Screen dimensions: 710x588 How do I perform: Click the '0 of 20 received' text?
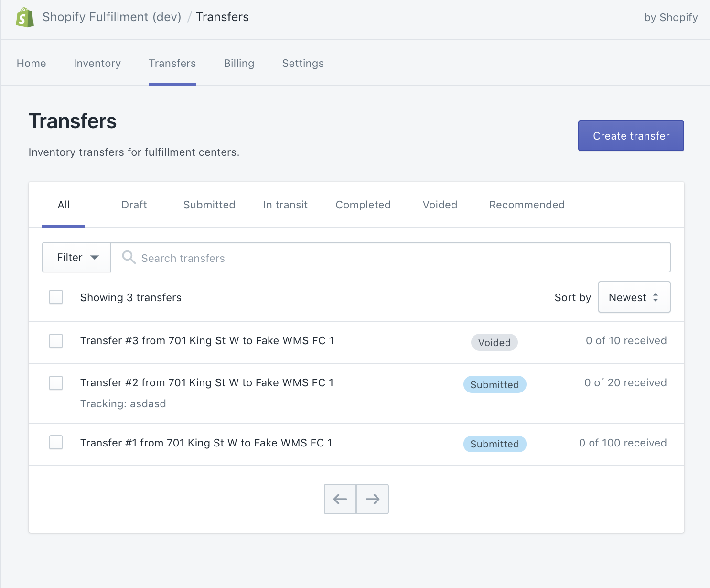click(625, 382)
